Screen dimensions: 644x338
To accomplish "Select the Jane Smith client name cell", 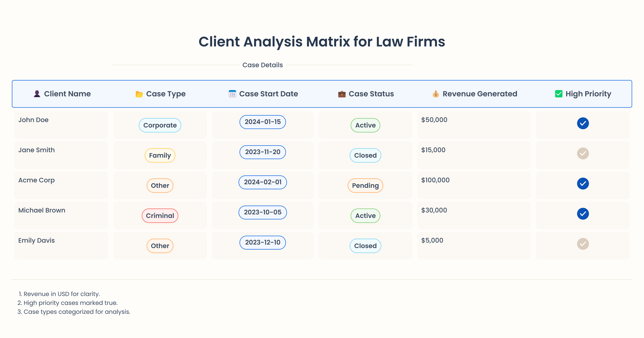I will [x=61, y=155].
